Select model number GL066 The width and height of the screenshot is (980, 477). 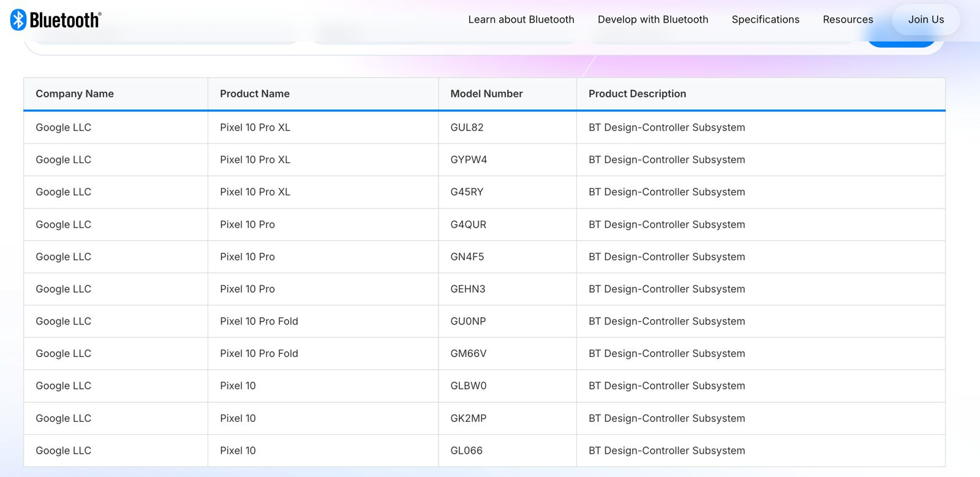pos(466,451)
